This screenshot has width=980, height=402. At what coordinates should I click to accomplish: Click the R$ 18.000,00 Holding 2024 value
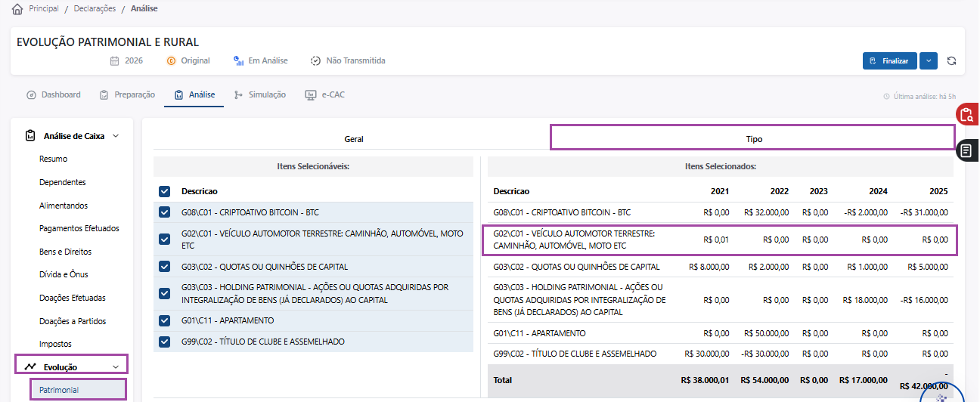coord(865,300)
